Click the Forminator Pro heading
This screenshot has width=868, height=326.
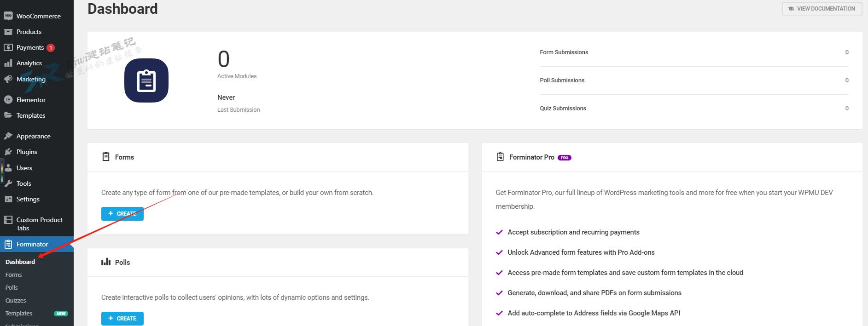532,157
